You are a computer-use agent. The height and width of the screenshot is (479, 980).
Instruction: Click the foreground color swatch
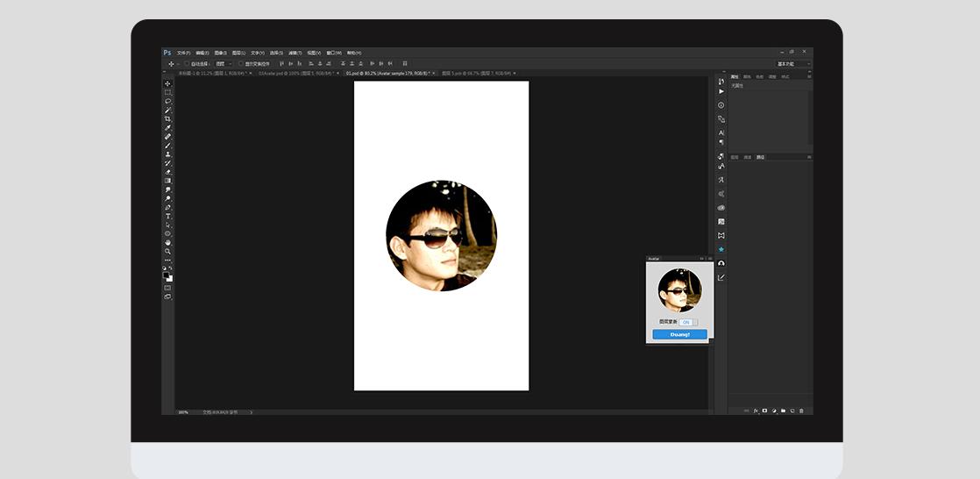166,275
